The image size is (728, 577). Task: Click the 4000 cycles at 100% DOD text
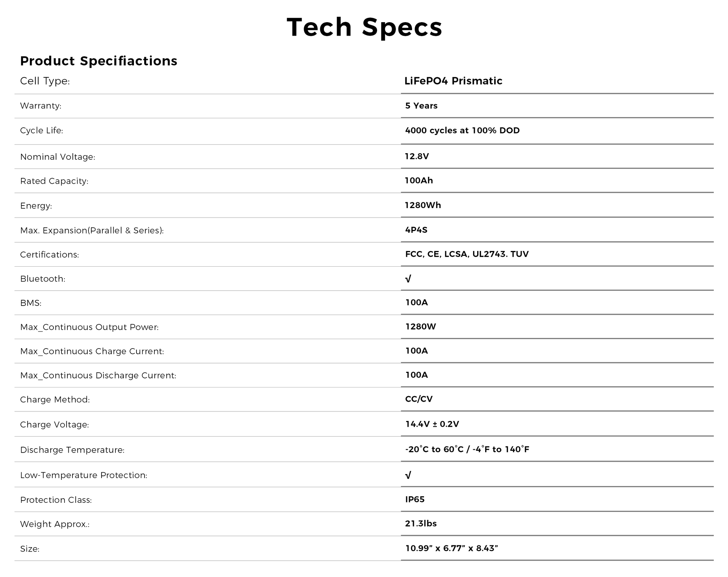point(462,131)
